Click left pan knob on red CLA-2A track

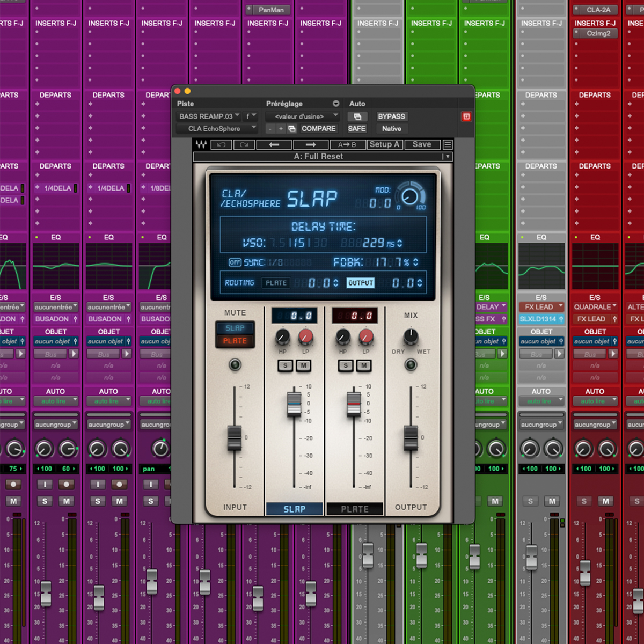pos(584,449)
